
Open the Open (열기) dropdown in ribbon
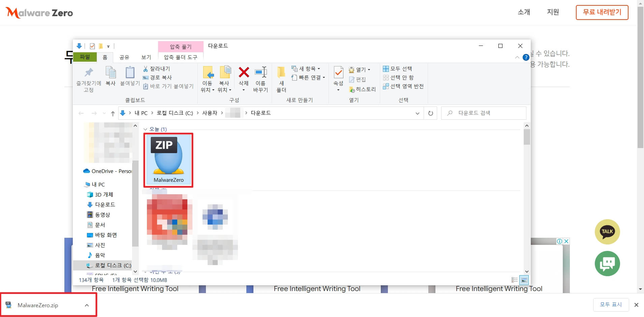pyautogui.click(x=360, y=69)
